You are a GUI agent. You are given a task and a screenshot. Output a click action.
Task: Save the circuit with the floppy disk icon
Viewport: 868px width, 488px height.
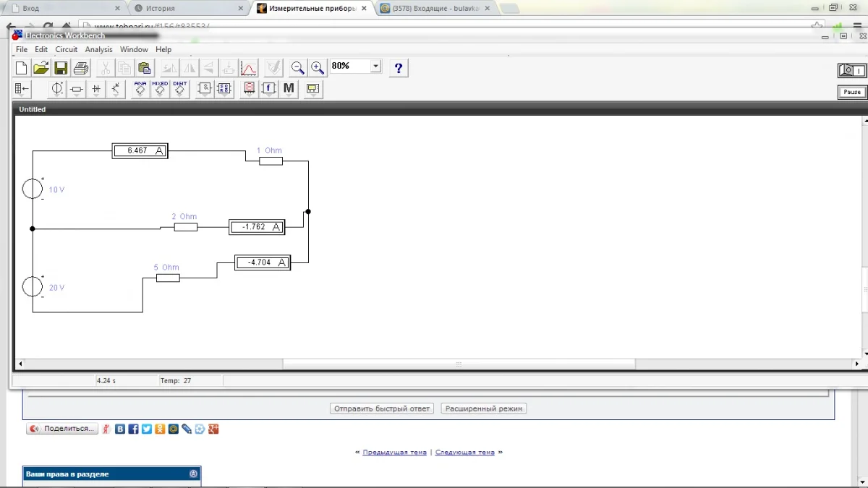point(61,68)
